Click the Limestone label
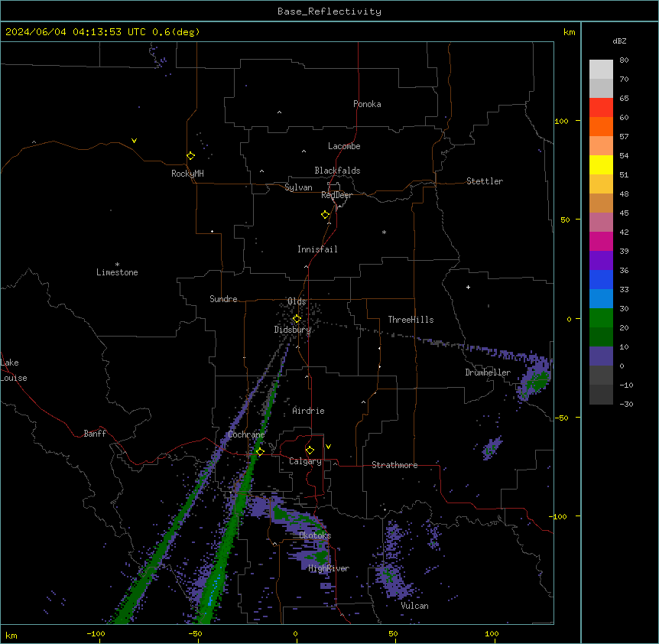Viewport: 659px width, 644px height. coord(117,272)
